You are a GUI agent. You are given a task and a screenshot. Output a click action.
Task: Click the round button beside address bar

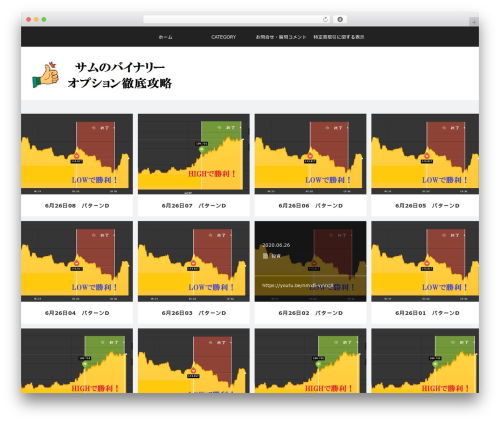pos(340,19)
